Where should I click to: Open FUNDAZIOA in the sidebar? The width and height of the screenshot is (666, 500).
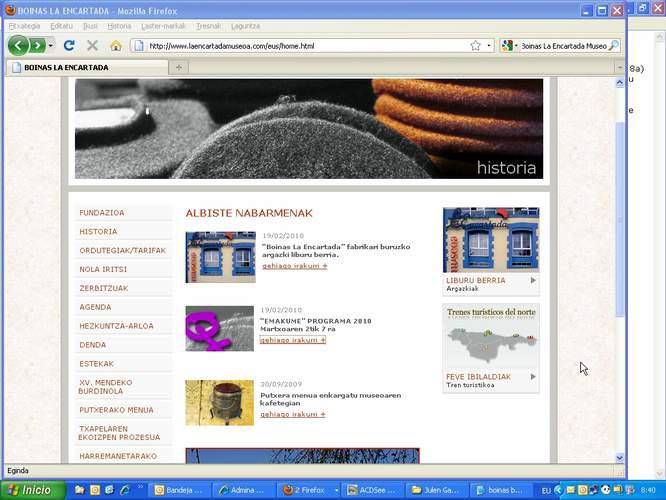(102, 213)
